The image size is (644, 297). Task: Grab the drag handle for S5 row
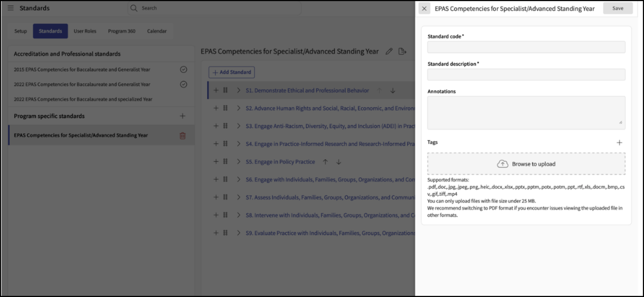(225, 161)
